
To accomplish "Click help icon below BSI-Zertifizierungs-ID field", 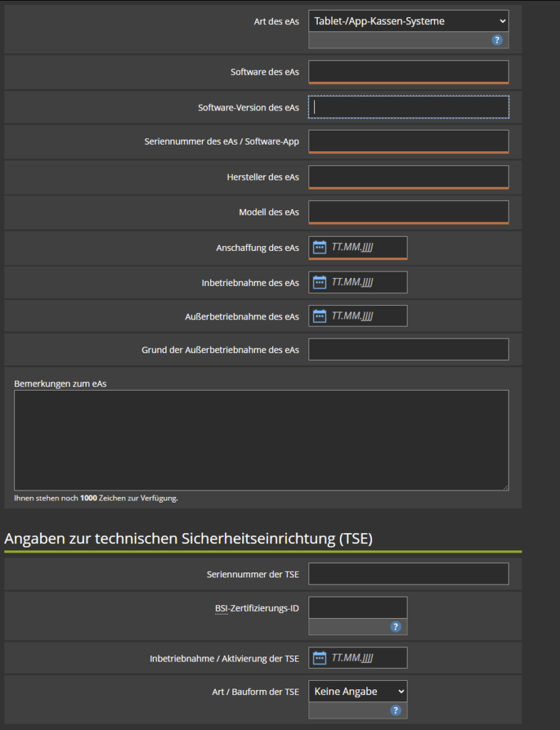I will tap(396, 627).
